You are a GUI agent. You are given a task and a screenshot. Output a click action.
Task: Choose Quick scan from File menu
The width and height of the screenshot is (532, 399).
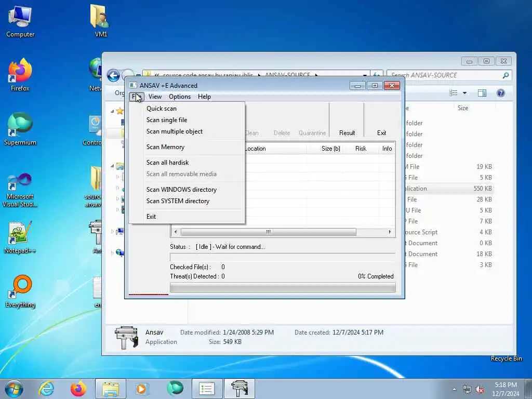[162, 109]
